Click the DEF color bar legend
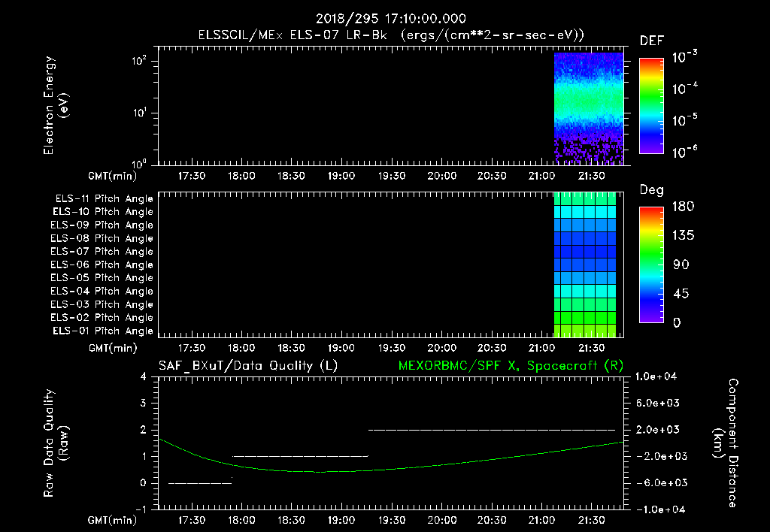This screenshot has width=770, height=532. click(651, 105)
